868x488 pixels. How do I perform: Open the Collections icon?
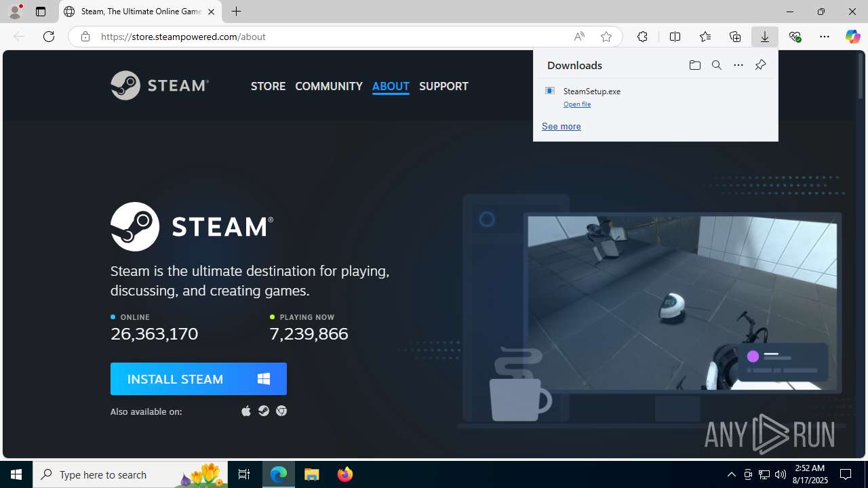point(735,37)
